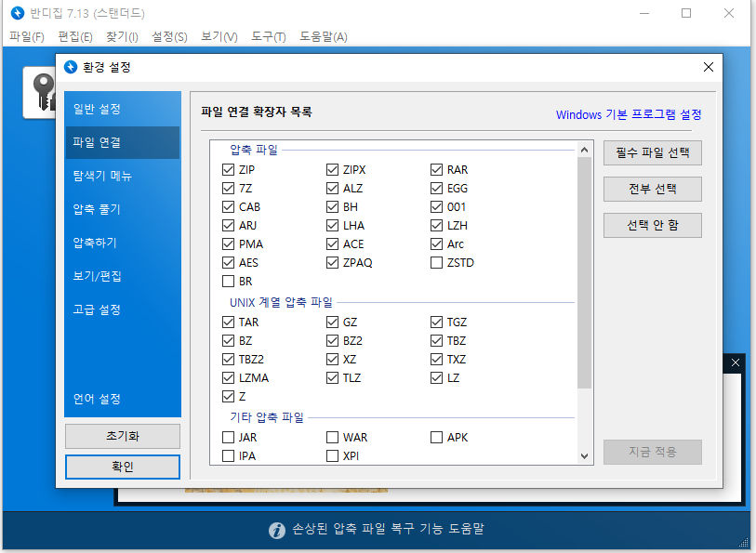Click the 선택 안 함 button
Image resolution: width=756 pixels, height=553 pixels.
[653, 226]
